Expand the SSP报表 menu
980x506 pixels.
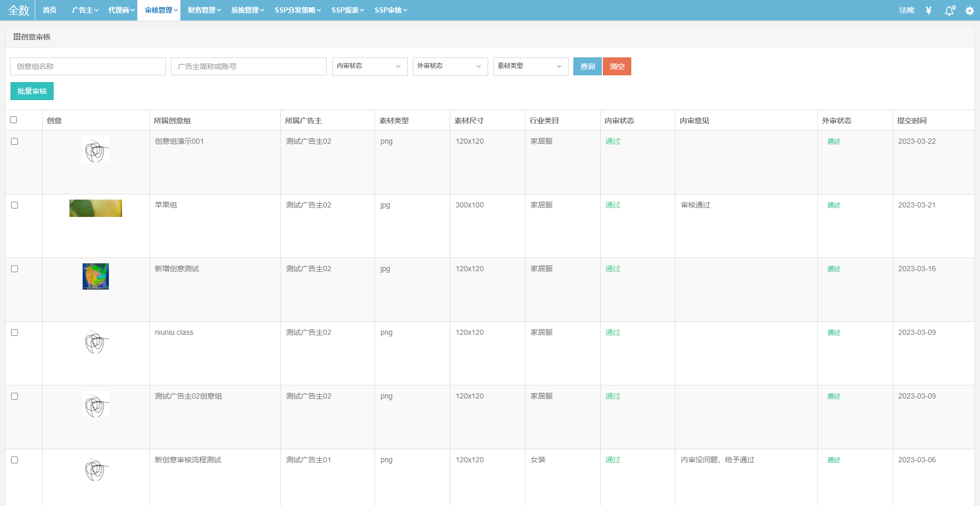pos(348,11)
